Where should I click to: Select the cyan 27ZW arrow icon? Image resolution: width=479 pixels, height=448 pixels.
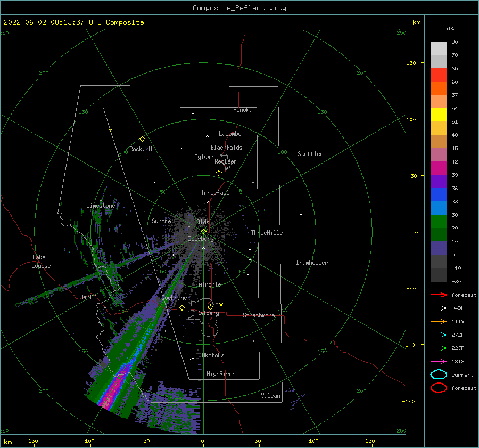click(439, 335)
